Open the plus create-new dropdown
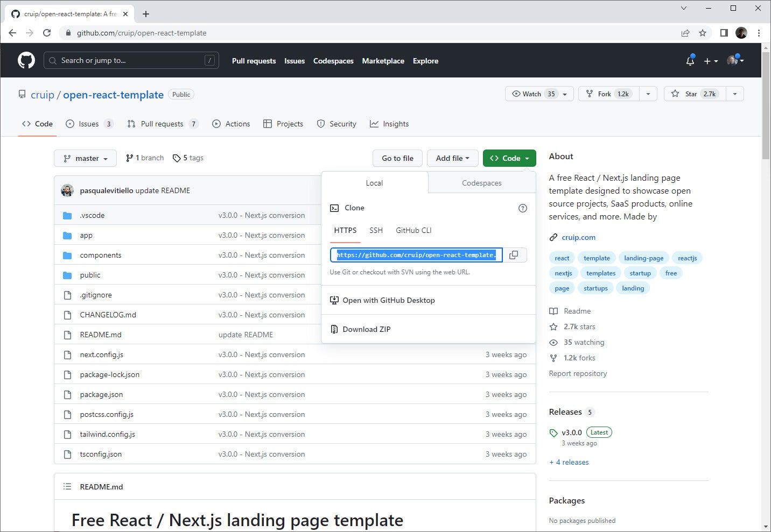 coord(711,61)
